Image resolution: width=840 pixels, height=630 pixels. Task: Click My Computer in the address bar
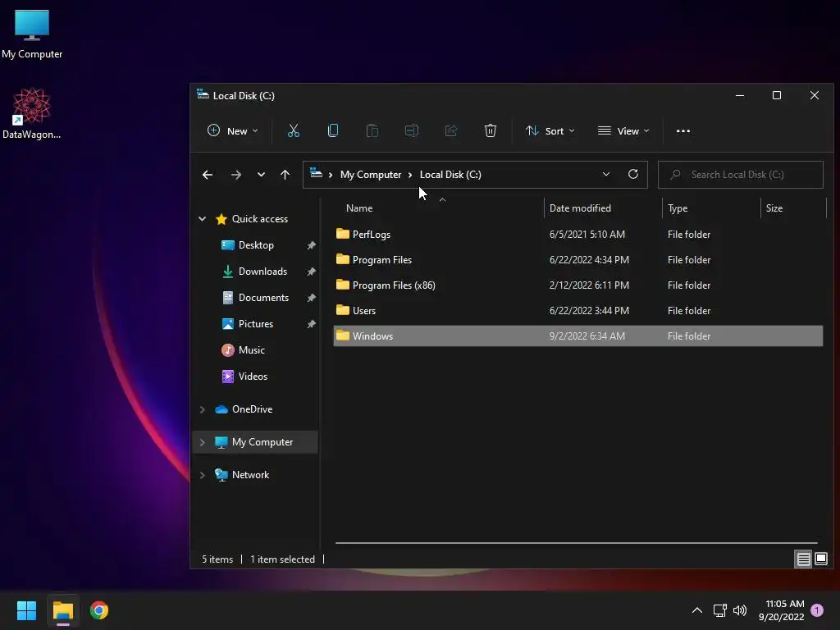tap(371, 175)
